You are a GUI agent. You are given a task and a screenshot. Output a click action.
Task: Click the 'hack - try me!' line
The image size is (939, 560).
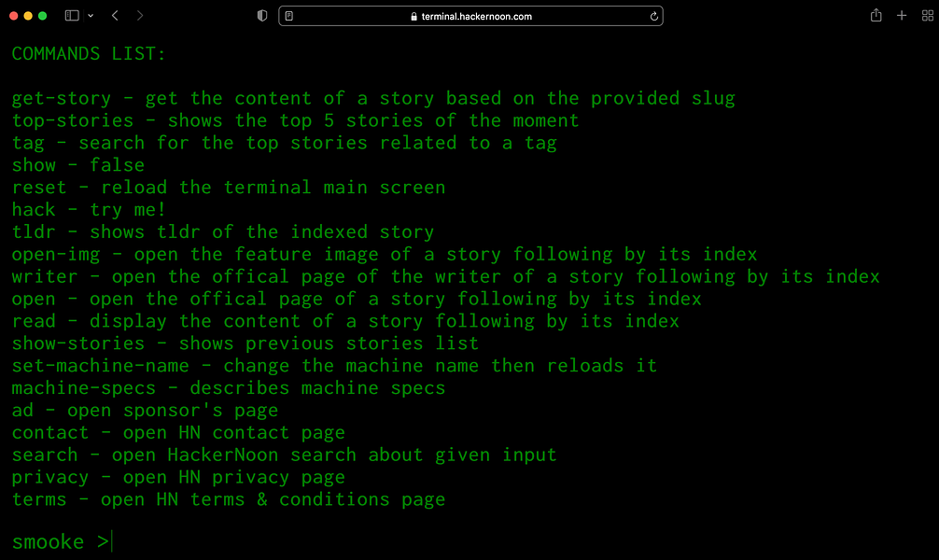coord(89,210)
